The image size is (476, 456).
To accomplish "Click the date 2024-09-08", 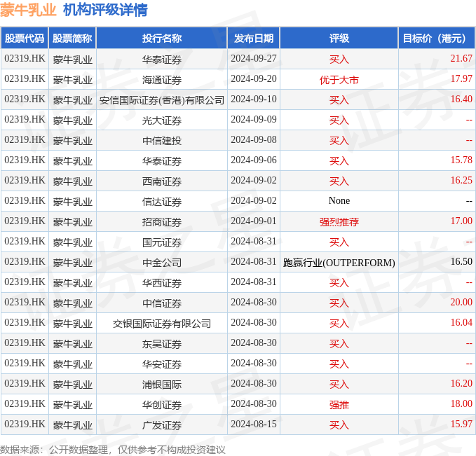I will click(x=254, y=139).
